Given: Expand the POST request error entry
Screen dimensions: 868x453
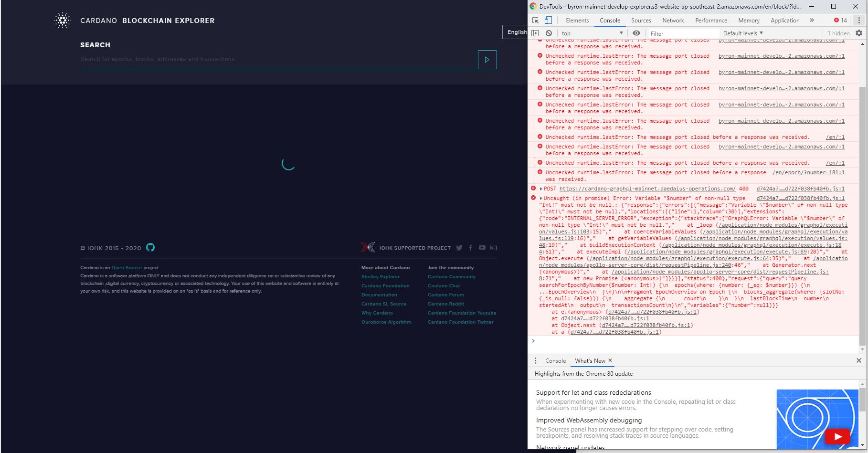Looking at the screenshot, I should [x=541, y=189].
